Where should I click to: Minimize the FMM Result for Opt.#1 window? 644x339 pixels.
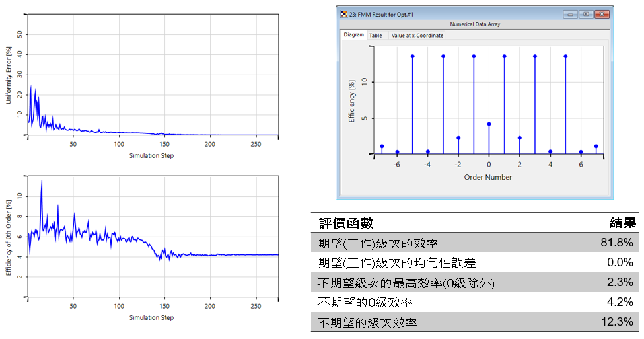click(570, 14)
